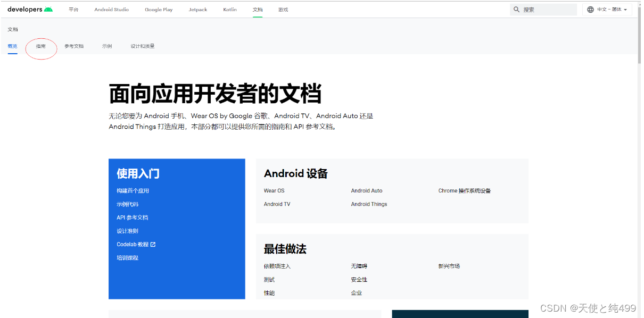
Task: Click the search magnifier icon
Action: (x=516, y=10)
